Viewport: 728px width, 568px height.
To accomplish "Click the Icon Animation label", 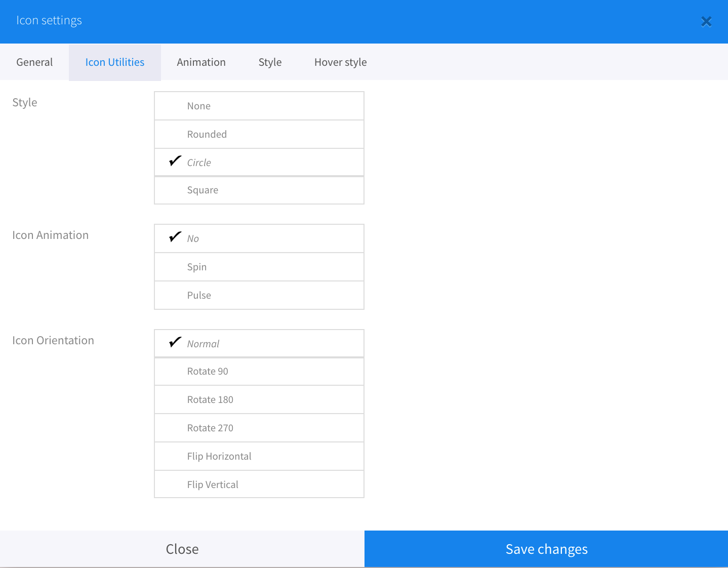I will (51, 235).
